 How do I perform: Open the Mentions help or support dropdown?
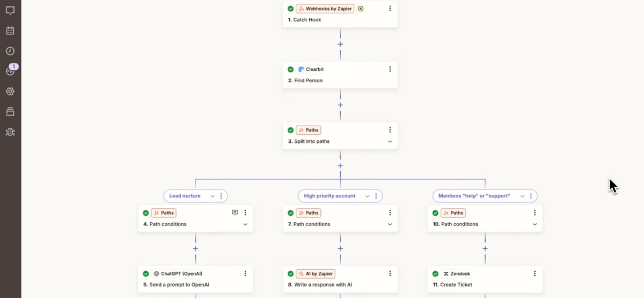pos(522,196)
